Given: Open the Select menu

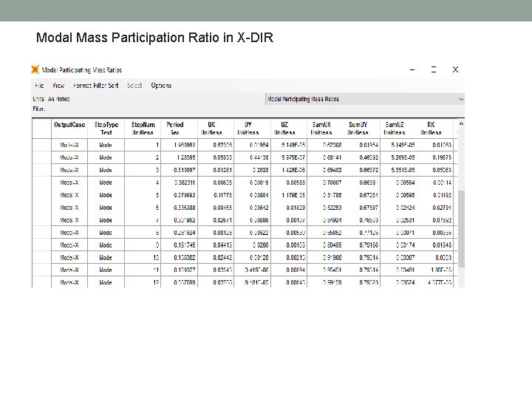Looking at the screenshot, I should click(134, 86).
